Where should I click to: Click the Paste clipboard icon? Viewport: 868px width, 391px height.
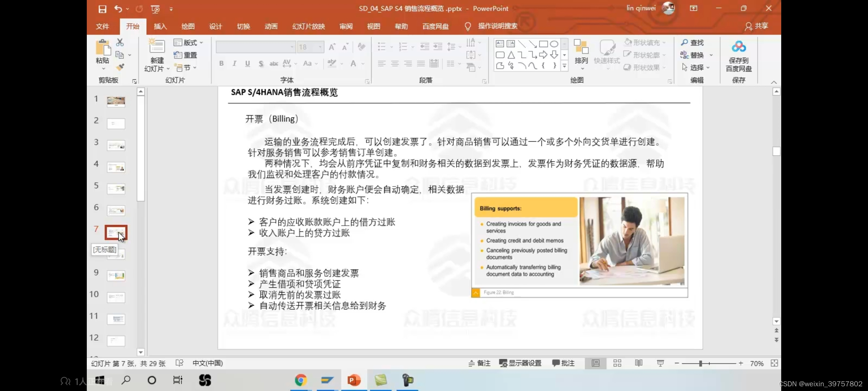103,48
